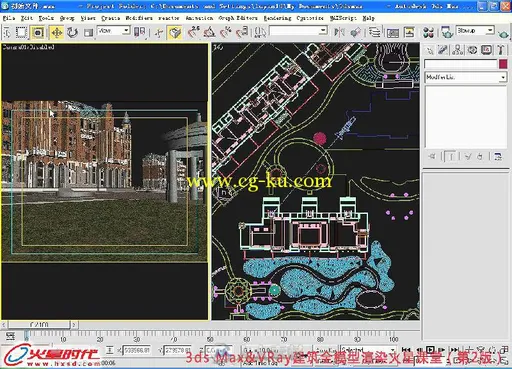512x369 pixels.
Task: Click the Use Pivot Point Center icon
Action: click(139, 32)
